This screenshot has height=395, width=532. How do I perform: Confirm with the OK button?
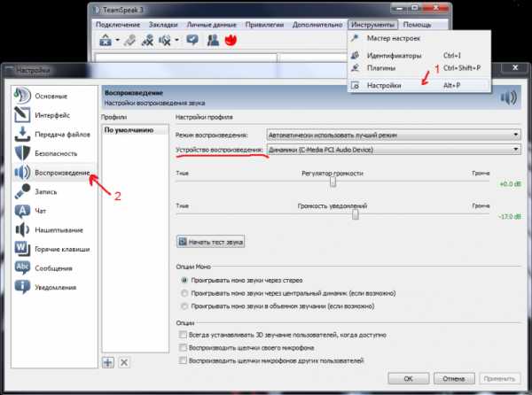pyautogui.click(x=409, y=378)
